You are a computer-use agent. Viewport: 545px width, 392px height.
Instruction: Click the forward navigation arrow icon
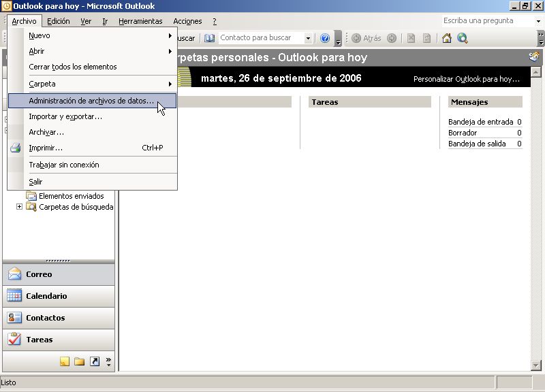(392, 38)
